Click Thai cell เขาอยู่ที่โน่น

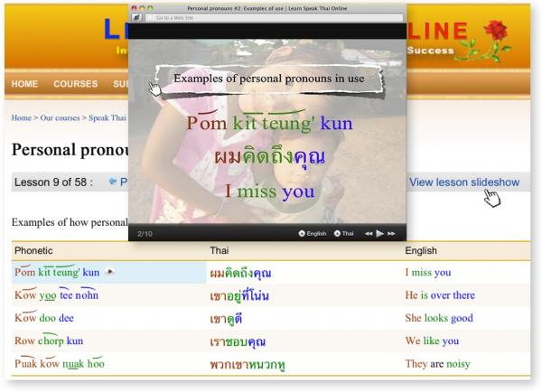pyautogui.click(x=239, y=295)
